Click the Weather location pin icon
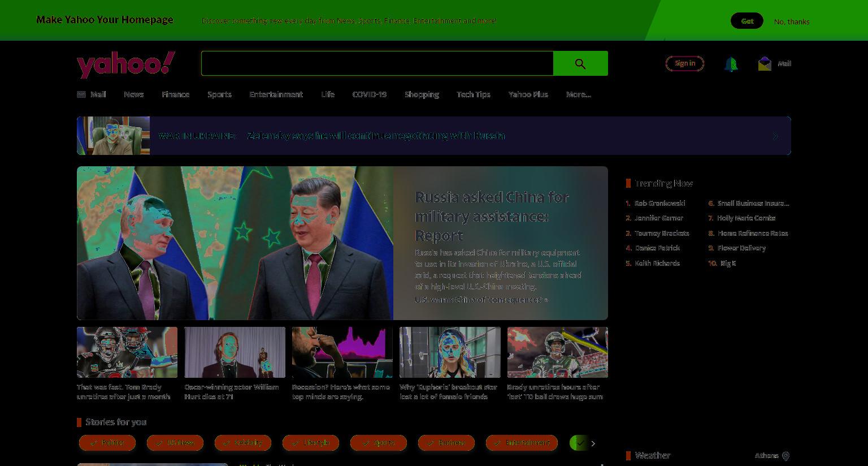This screenshot has width=868, height=466. click(x=785, y=456)
